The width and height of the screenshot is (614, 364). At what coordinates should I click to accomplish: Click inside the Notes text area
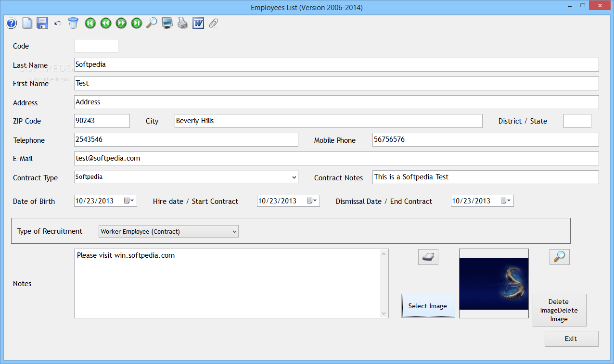(227, 283)
